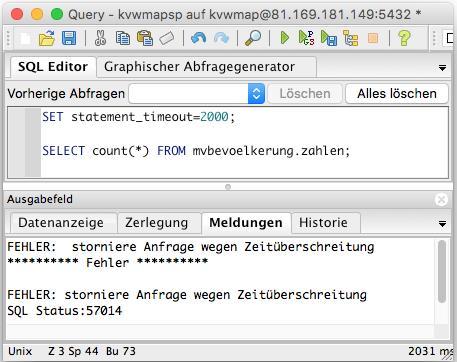Cut the selection with the scissors icon
The image size is (457, 362).
point(100,38)
